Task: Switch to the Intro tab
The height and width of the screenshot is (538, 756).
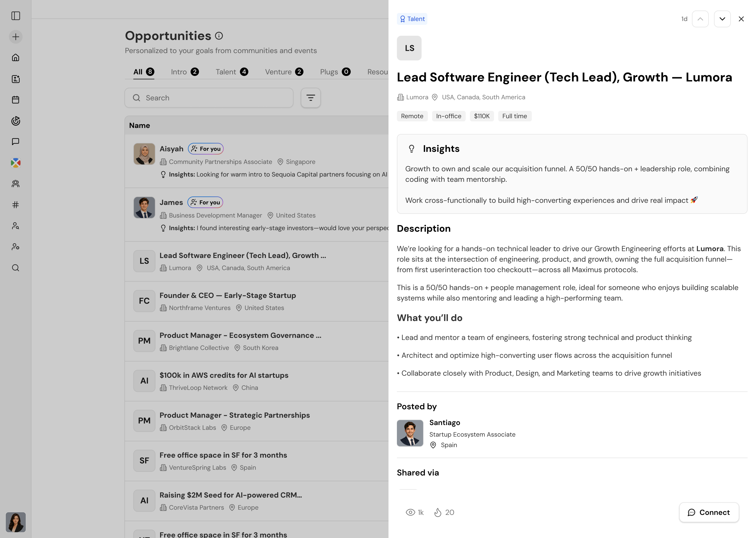Action: (x=185, y=72)
